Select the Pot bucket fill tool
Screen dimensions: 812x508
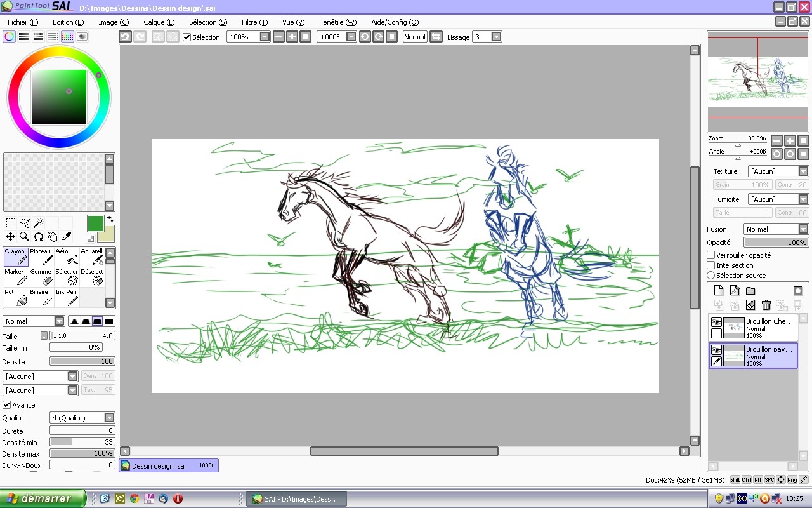point(16,297)
